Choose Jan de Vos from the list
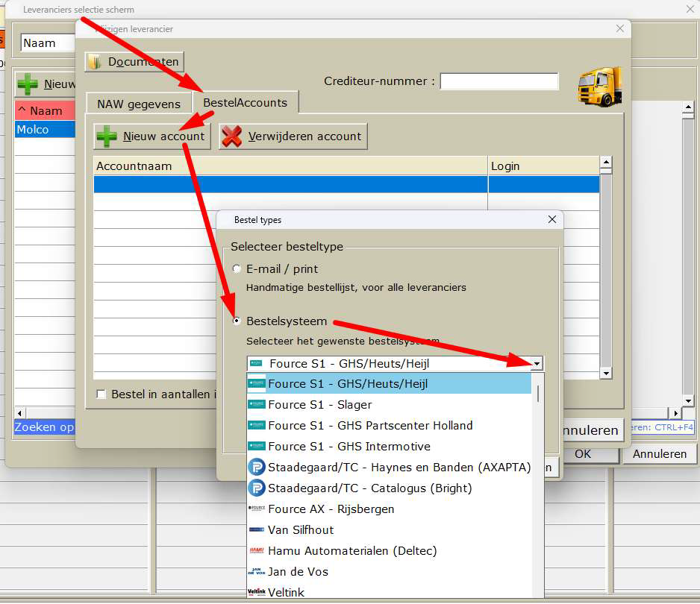 390,572
